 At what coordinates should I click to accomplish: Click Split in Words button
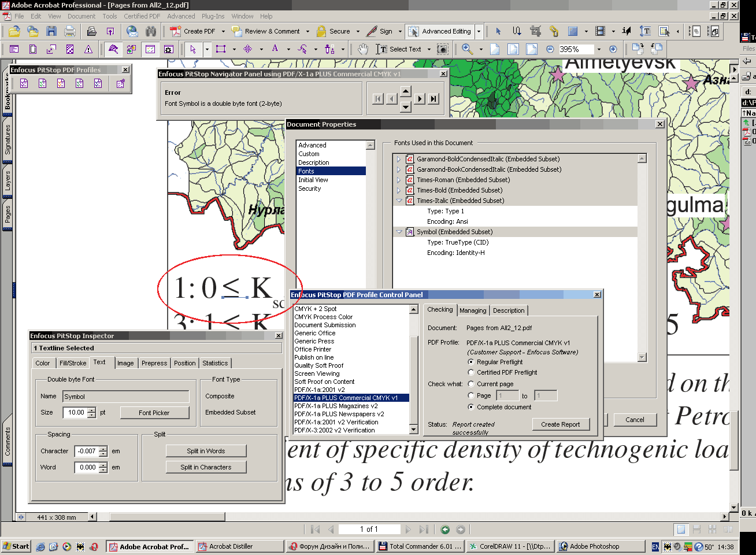coord(206,451)
